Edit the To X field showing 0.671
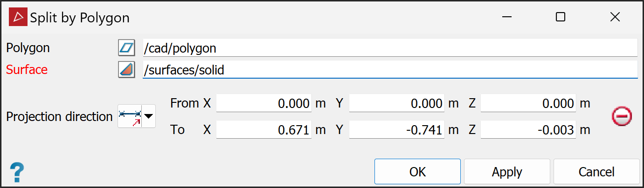This screenshot has height=188, width=644. (x=264, y=130)
